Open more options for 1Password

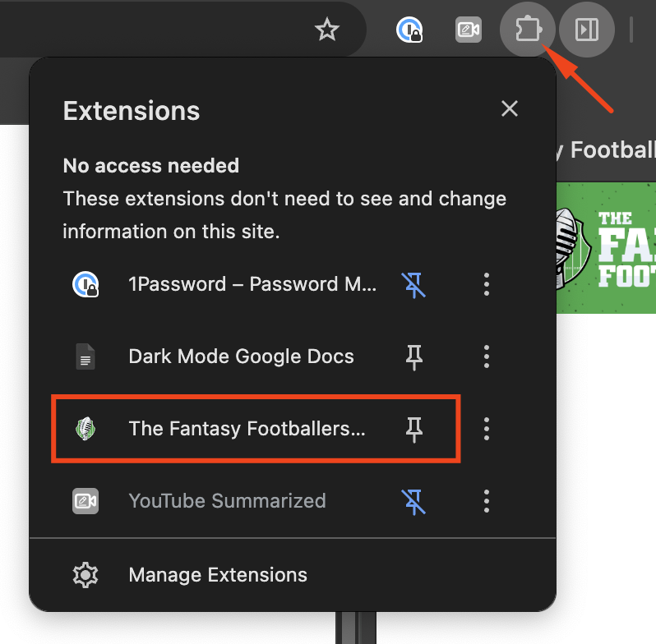[486, 284]
